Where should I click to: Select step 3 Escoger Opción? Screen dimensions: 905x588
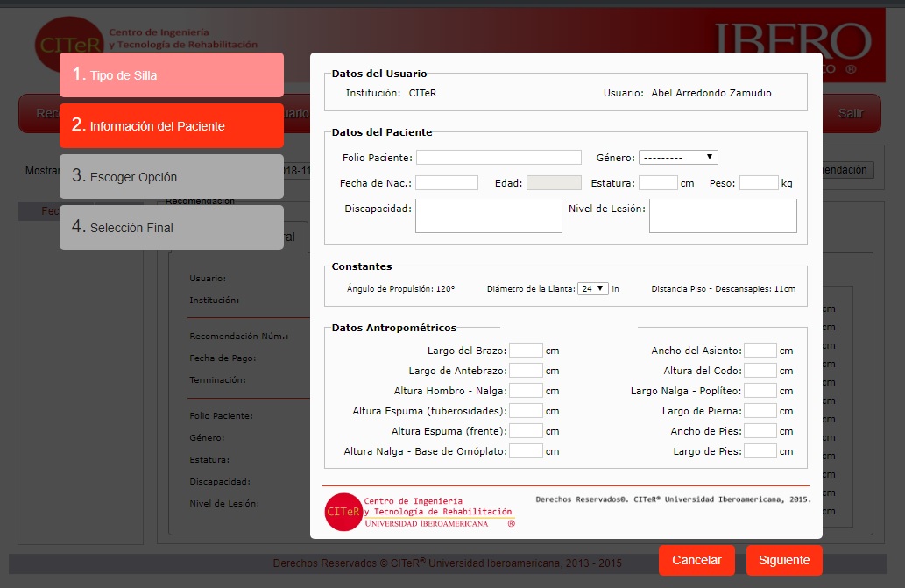[172, 176]
